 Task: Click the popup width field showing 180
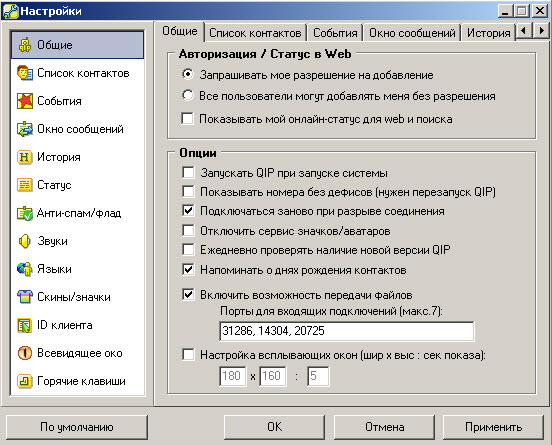pyautogui.click(x=232, y=376)
